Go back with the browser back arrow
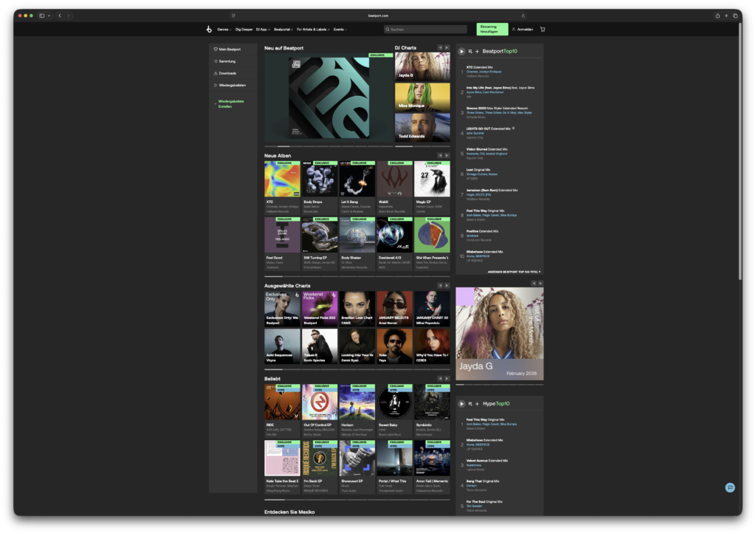Screen dimensions: 756x534 click(60, 16)
